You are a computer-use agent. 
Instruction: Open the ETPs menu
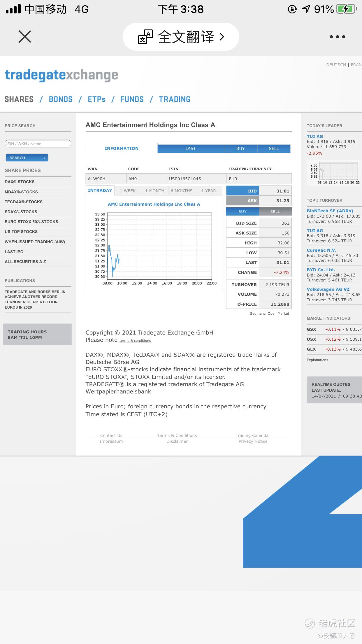point(96,99)
